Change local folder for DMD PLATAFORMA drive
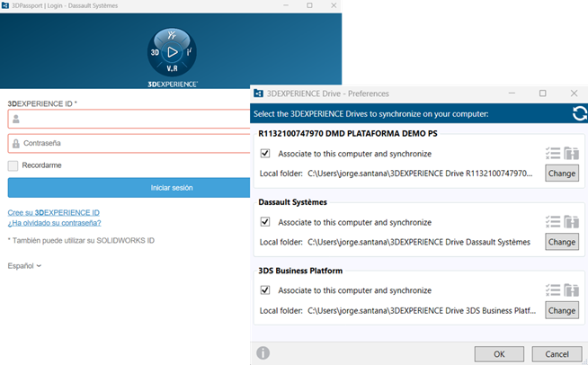This screenshot has height=365, width=588. 561,174
